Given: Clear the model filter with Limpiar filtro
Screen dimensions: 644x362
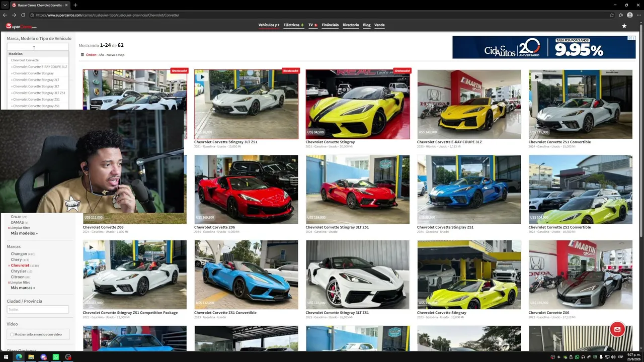Looking at the screenshot, I should pyautogui.click(x=20, y=228).
